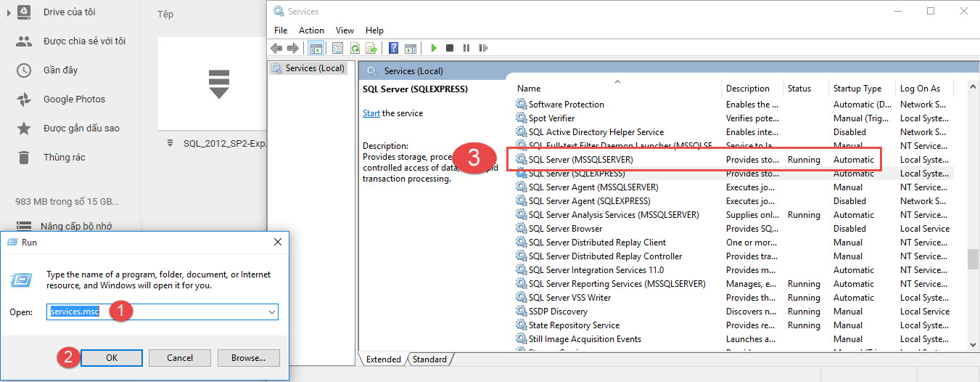The image size is (980, 382).
Task: Click the Export List toolbar icon
Action: pyautogui.click(x=371, y=48)
